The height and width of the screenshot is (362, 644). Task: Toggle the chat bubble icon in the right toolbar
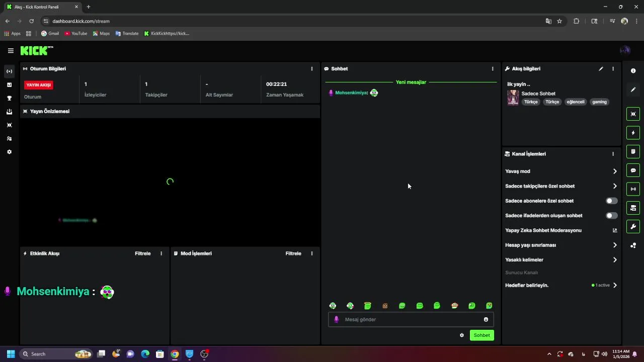point(633,170)
